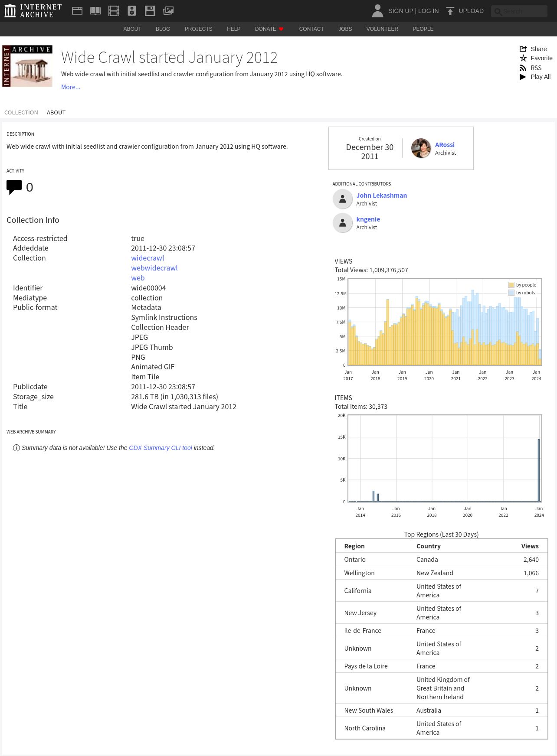This screenshot has height=756, width=557.
Task: Switch to the collection ABOUT tab
Action: pyautogui.click(x=56, y=112)
